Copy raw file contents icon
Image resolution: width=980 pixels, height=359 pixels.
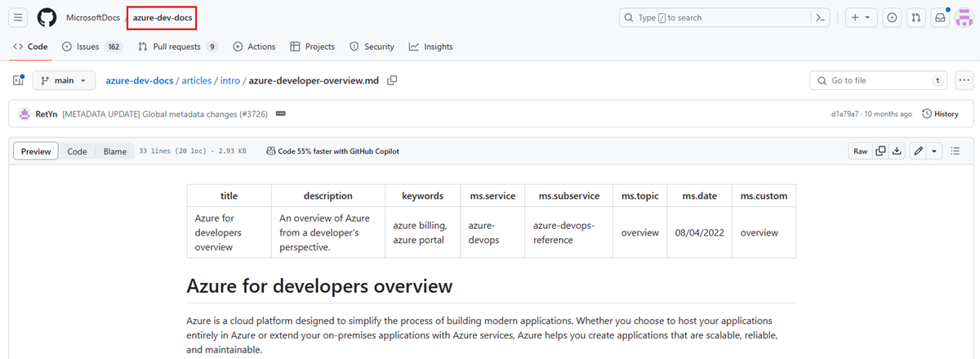(x=880, y=151)
